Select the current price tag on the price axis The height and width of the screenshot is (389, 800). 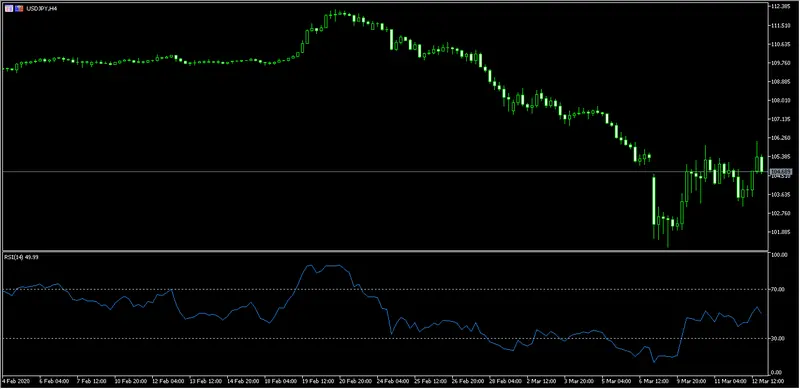tap(781, 172)
